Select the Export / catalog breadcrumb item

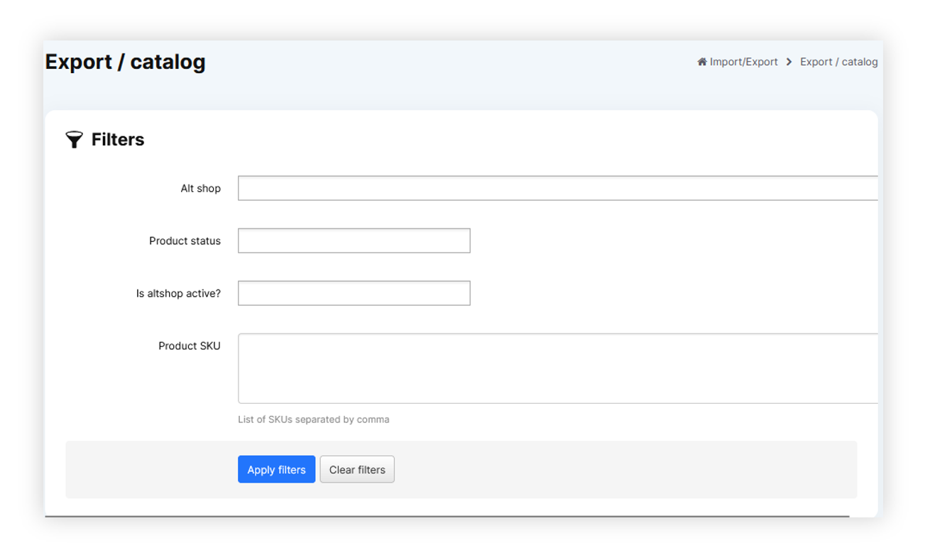[x=838, y=62]
